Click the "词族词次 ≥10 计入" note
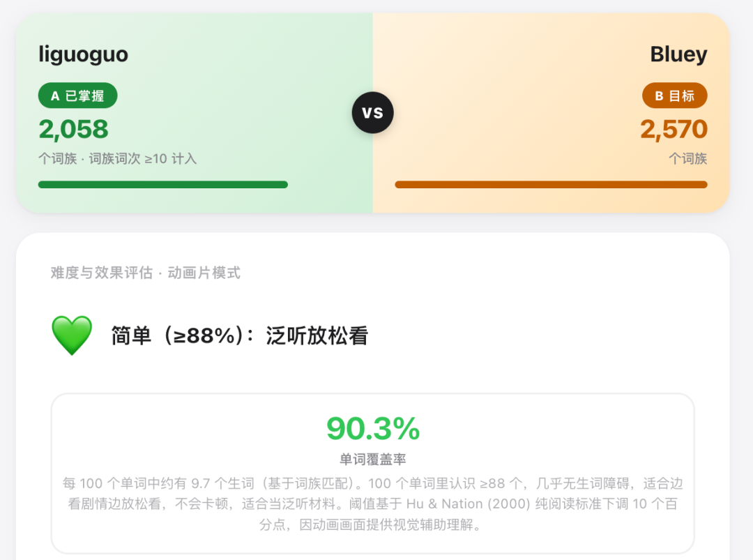 [143, 159]
